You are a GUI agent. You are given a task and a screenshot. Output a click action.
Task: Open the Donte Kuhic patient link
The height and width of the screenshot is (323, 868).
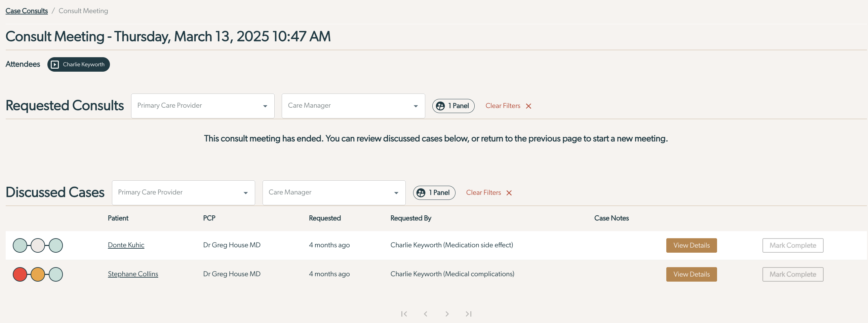(126, 245)
